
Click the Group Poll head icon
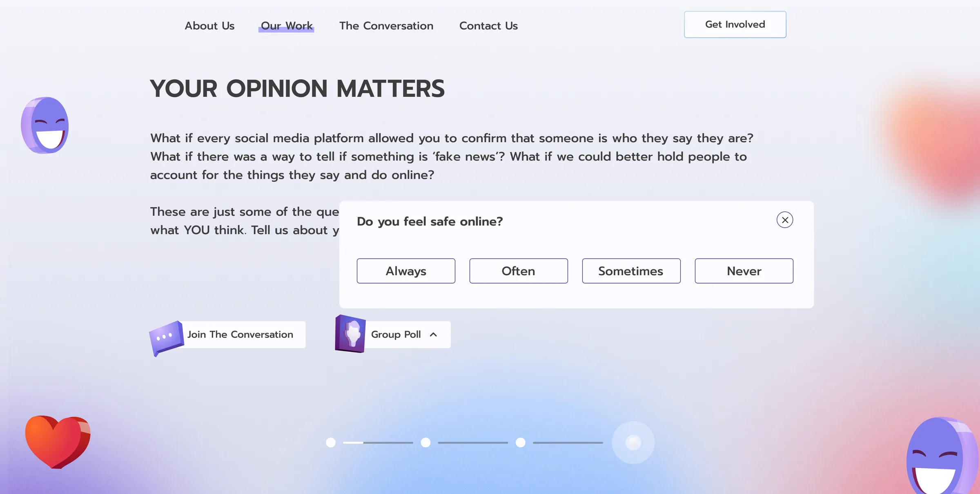350,334
